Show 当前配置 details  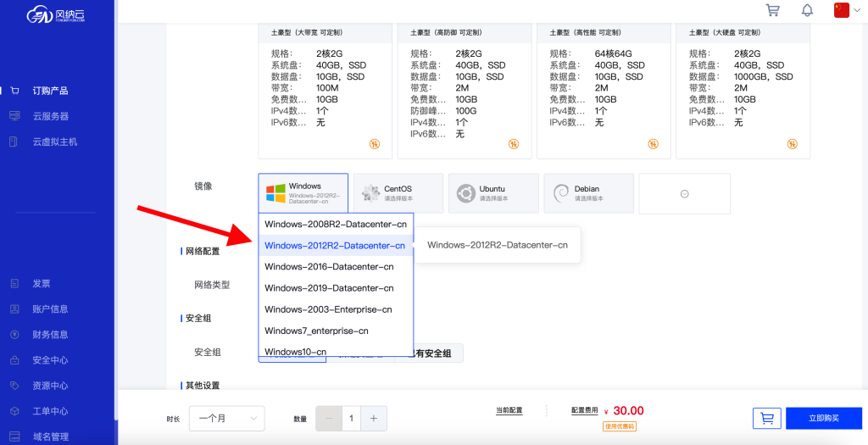coord(509,411)
